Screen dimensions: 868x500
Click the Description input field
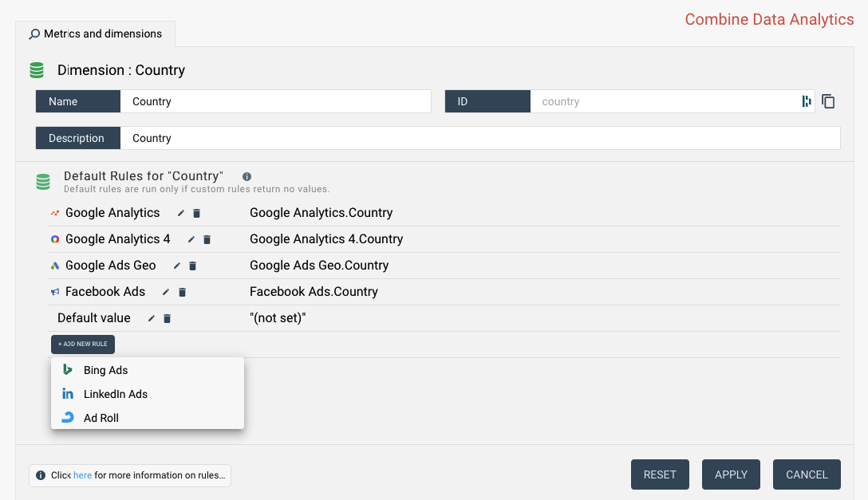pos(480,138)
